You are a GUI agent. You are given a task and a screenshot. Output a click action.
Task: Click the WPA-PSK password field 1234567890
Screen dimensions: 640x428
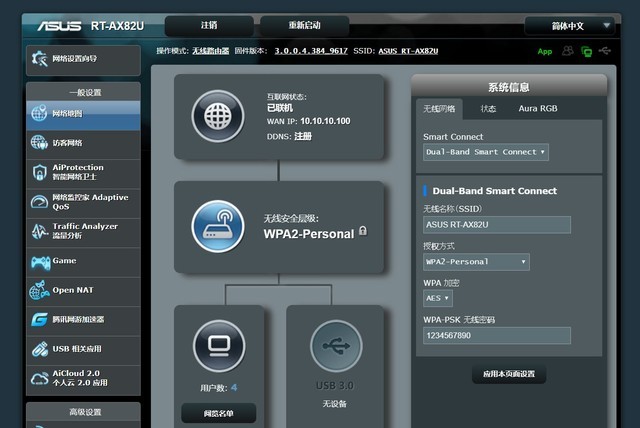pyautogui.click(x=497, y=335)
